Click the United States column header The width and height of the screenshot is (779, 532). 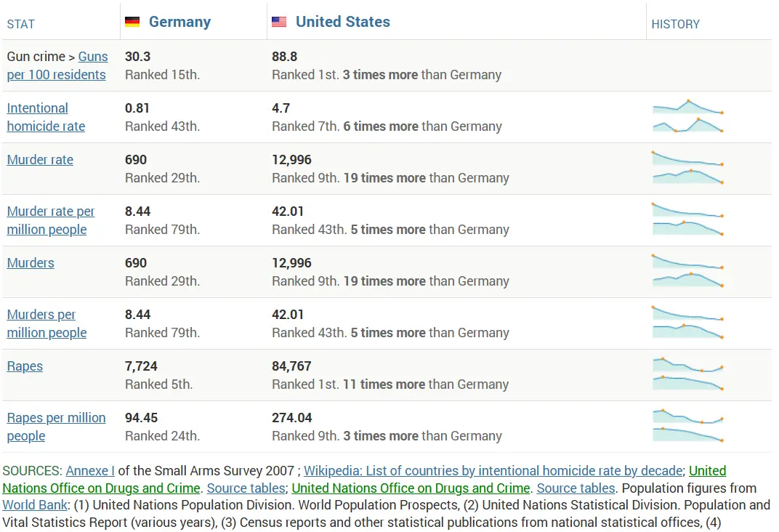(x=342, y=22)
